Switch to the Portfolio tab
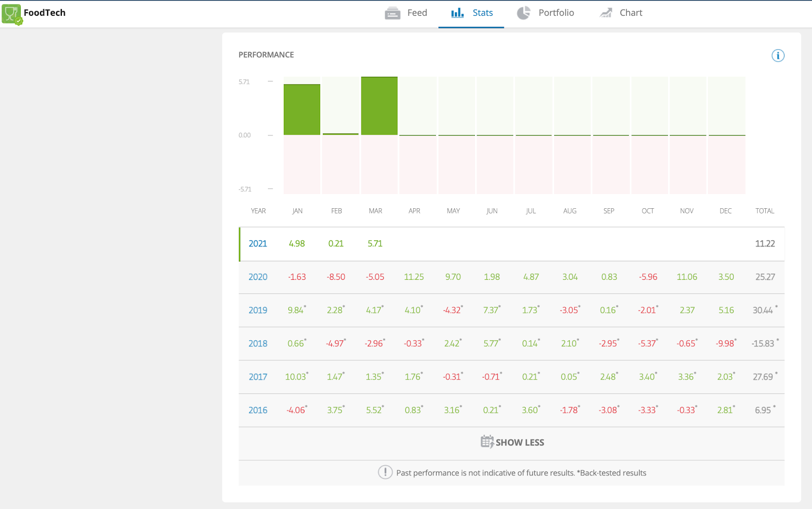Image resolution: width=812 pixels, height=509 pixels. pos(546,13)
